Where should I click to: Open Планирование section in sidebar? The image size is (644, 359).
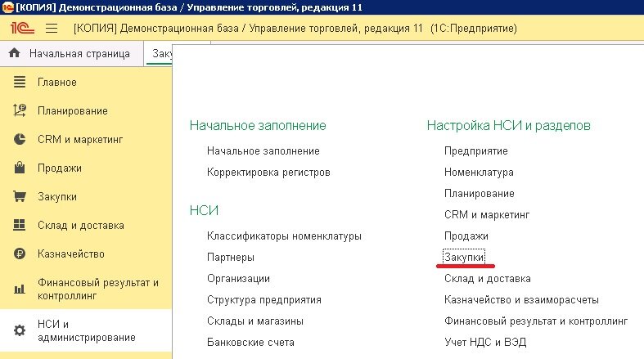point(73,110)
